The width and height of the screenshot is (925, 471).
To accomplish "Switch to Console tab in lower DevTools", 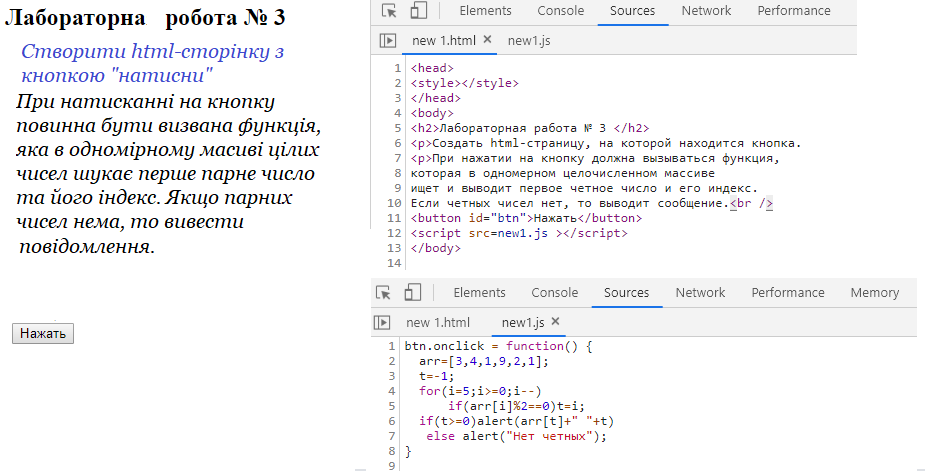I will click(x=554, y=293).
